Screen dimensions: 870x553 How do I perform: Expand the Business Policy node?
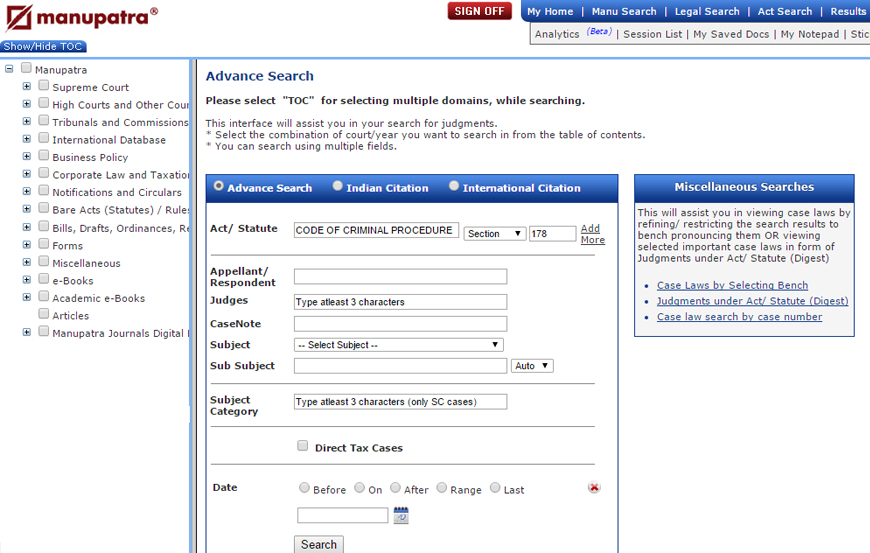pos(27,156)
